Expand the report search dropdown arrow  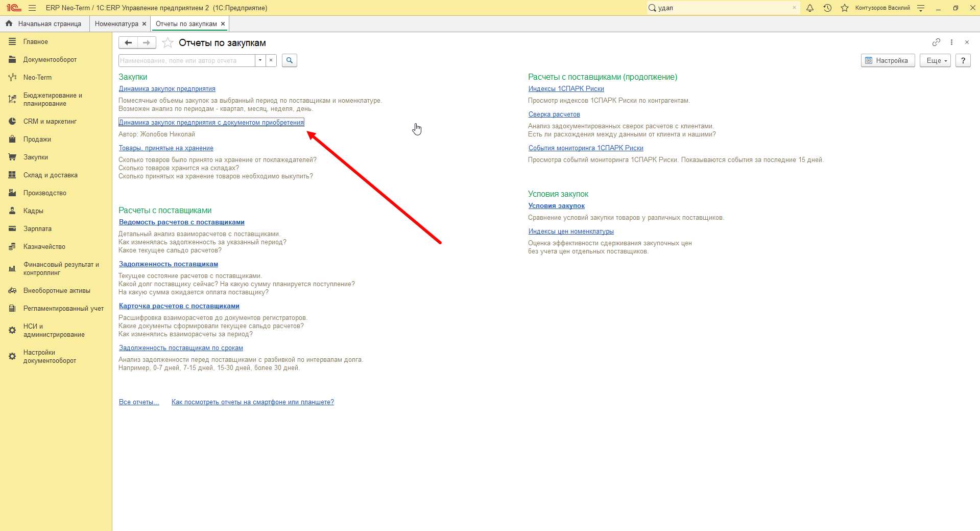point(260,60)
